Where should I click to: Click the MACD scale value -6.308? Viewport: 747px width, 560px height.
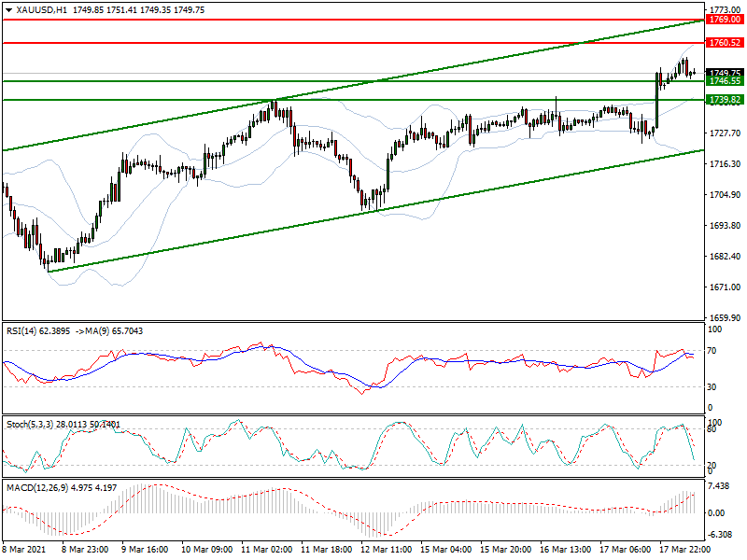(x=720, y=535)
